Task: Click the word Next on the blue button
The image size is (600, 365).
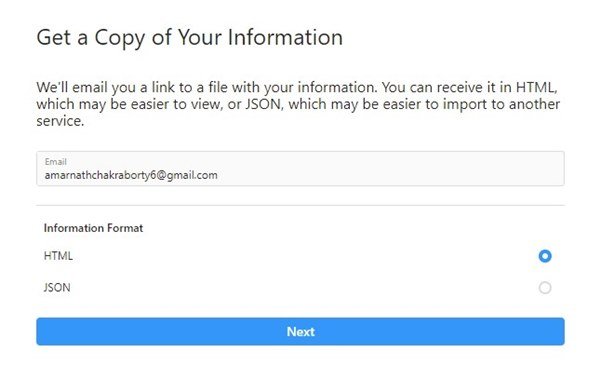Action: [301, 332]
